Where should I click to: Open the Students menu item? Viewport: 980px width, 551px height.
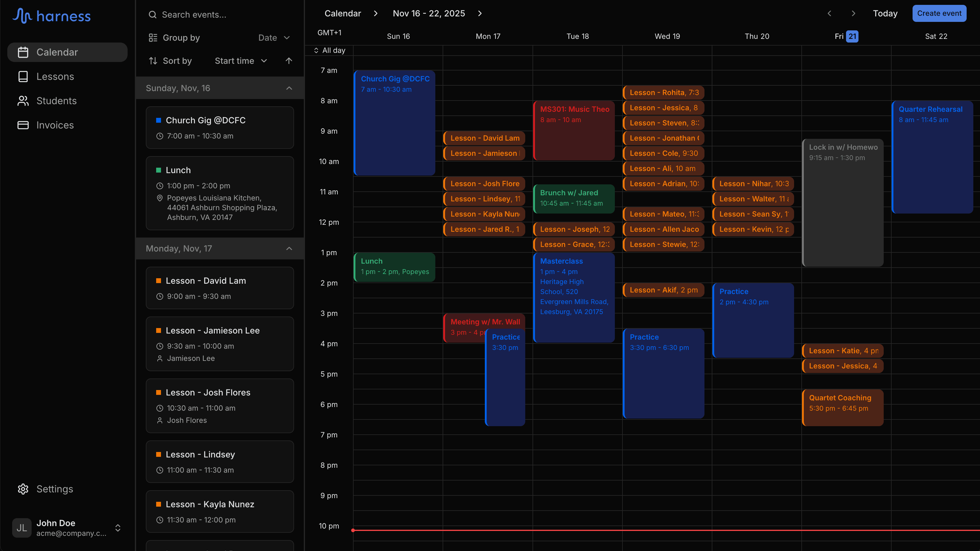click(x=56, y=101)
